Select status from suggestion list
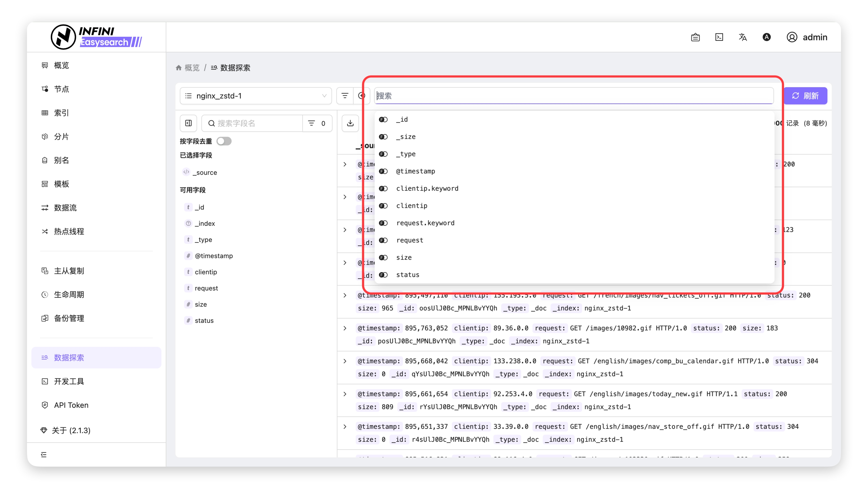 408,275
